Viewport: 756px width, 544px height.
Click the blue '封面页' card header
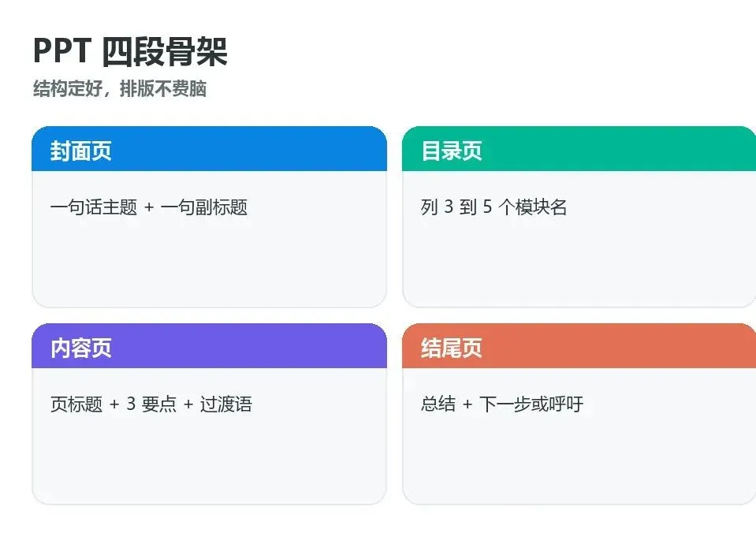click(209, 149)
